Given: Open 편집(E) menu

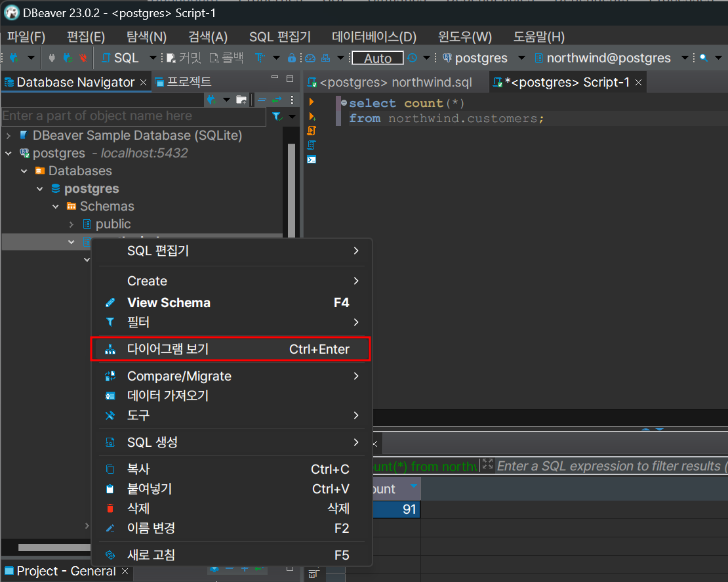Looking at the screenshot, I should (x=86, y=37).
